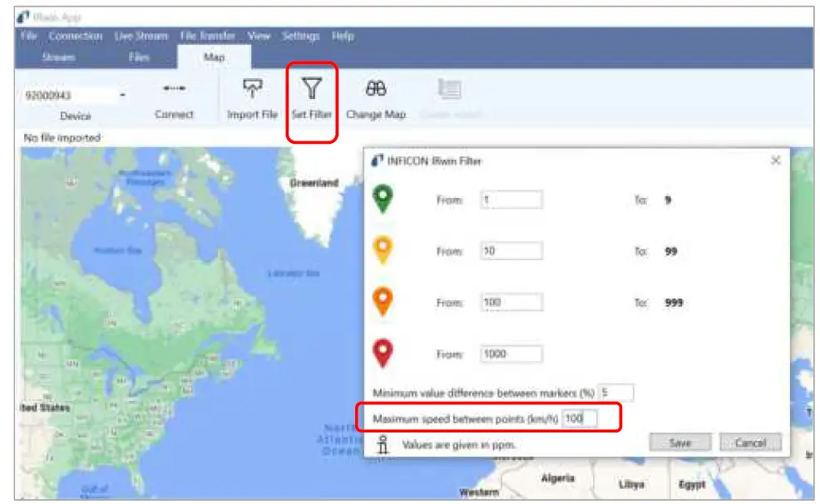Click the green map marker icon
The width and height of the screenshot is (820, 504).
[383, 200]
